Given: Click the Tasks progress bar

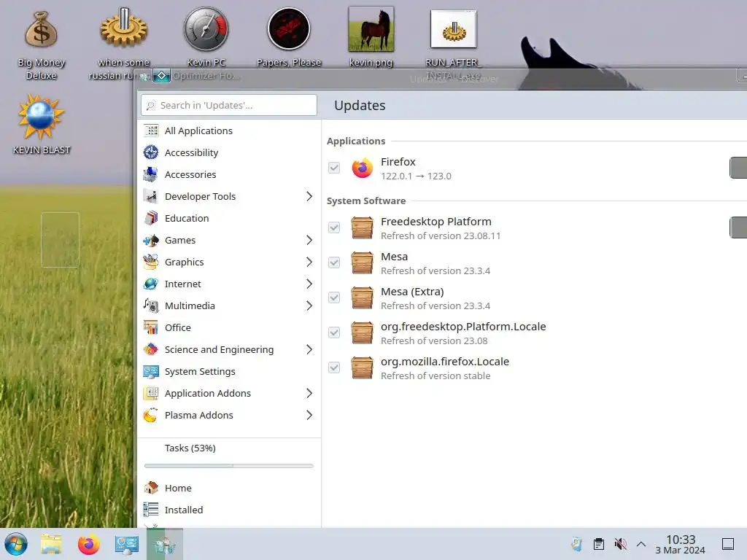Looking at the screenshot, I should (228, 466).
